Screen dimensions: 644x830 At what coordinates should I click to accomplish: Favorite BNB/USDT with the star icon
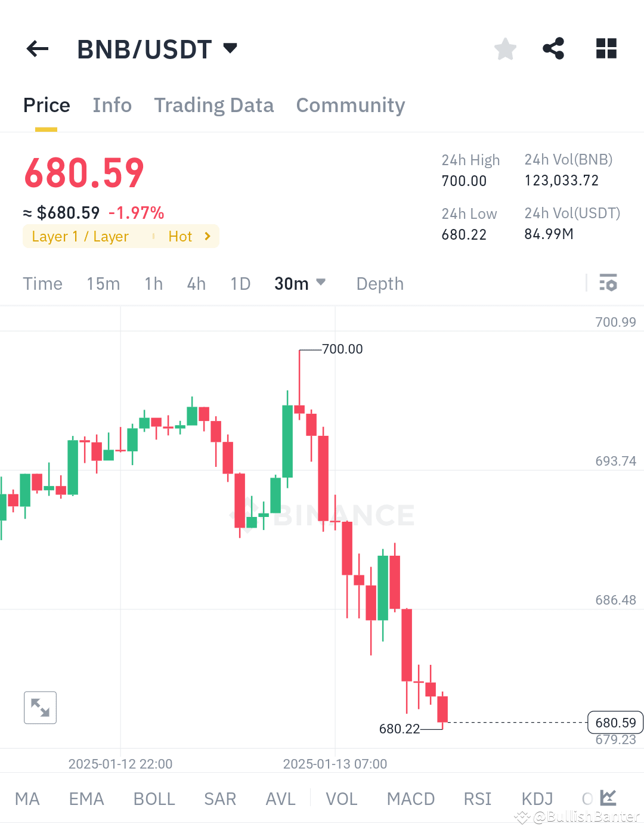click(x=505, y=49)
